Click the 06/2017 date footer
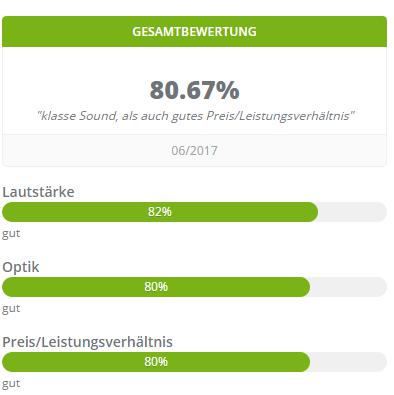Screen dimensions: 394x395 (x=194, y=151)
